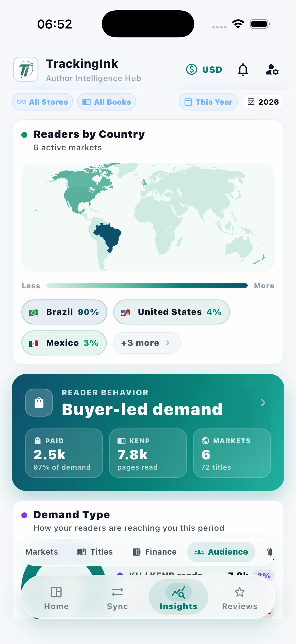Tap the bell tab icon after Audience
The width and height of the screenshot is (296, 644).
(269, 551)
